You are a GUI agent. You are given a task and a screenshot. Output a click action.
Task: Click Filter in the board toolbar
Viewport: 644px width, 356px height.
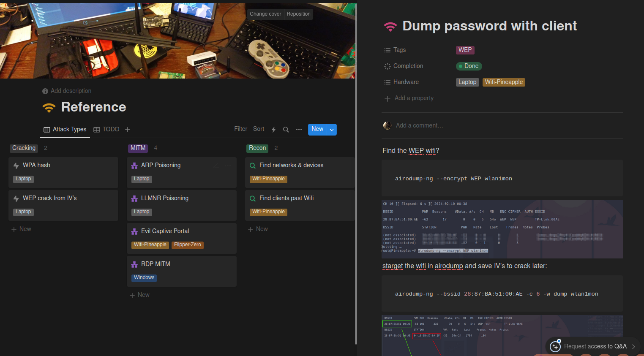(240, 129)
